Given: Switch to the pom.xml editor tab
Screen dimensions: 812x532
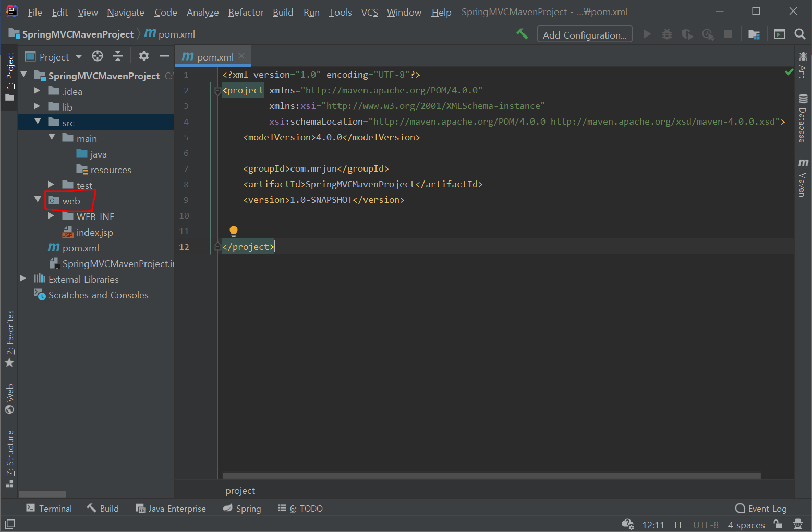Looking at the screenshot, I should (214, 56).
